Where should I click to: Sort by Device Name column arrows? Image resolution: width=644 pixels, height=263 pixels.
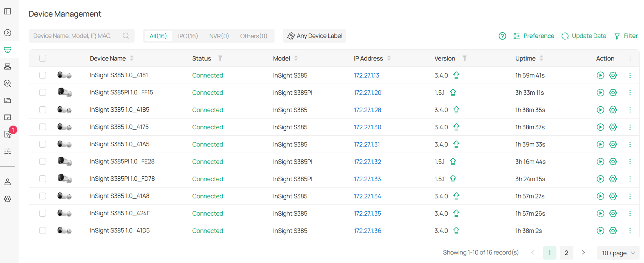tap(132, 58)
